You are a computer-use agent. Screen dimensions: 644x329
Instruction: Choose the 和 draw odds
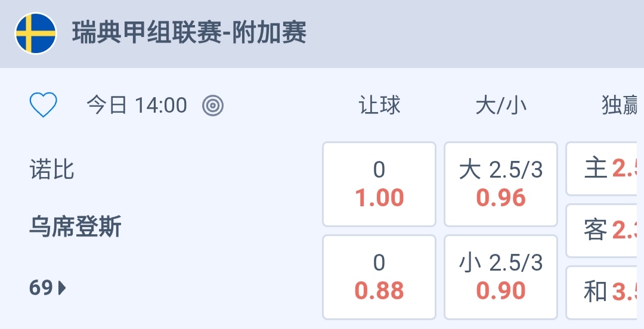pyautogui.click(x=605, y=292)
